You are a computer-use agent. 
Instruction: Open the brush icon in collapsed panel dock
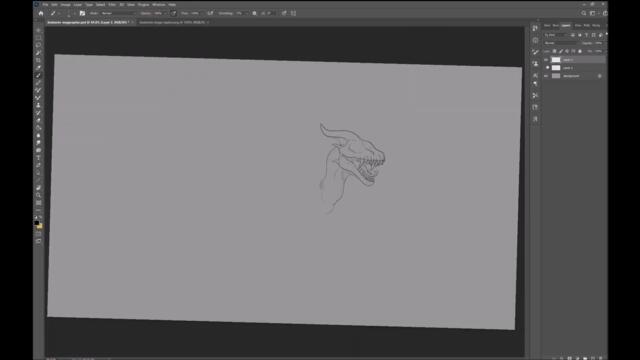click(535, 52)
